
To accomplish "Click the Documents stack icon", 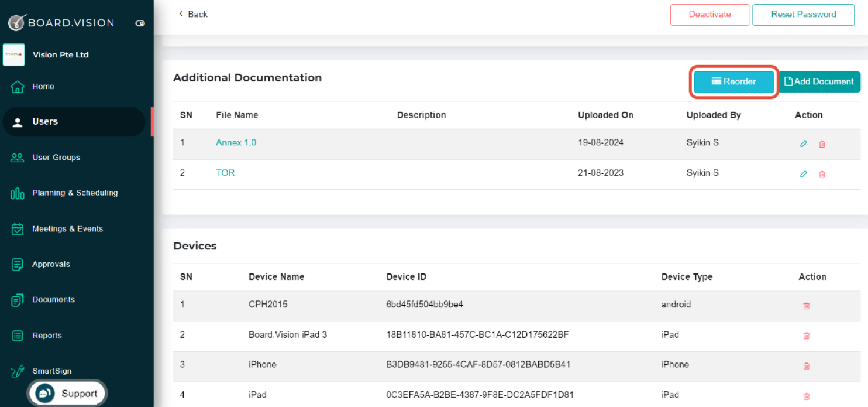I will click(x=18, y=300).
